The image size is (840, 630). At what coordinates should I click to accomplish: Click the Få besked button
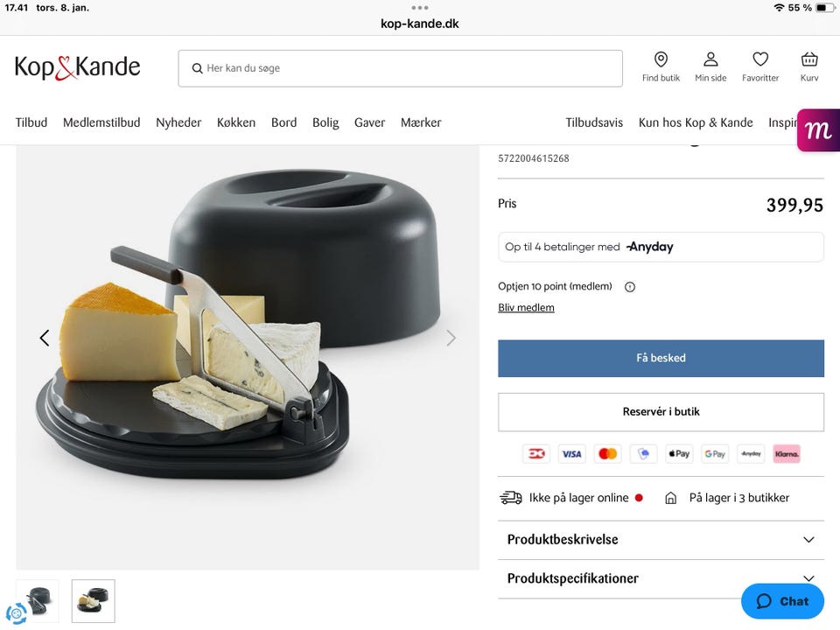pos(661,359)
